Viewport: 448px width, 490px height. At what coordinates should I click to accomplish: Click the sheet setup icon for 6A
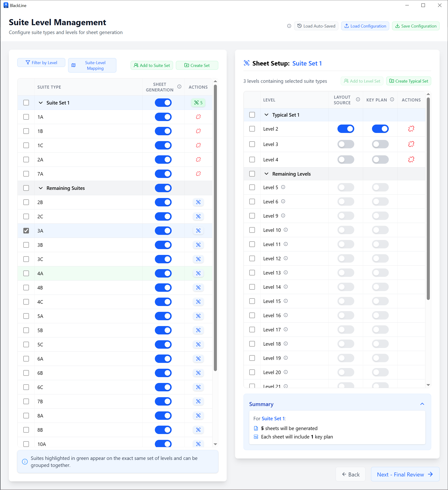point(198,358)
